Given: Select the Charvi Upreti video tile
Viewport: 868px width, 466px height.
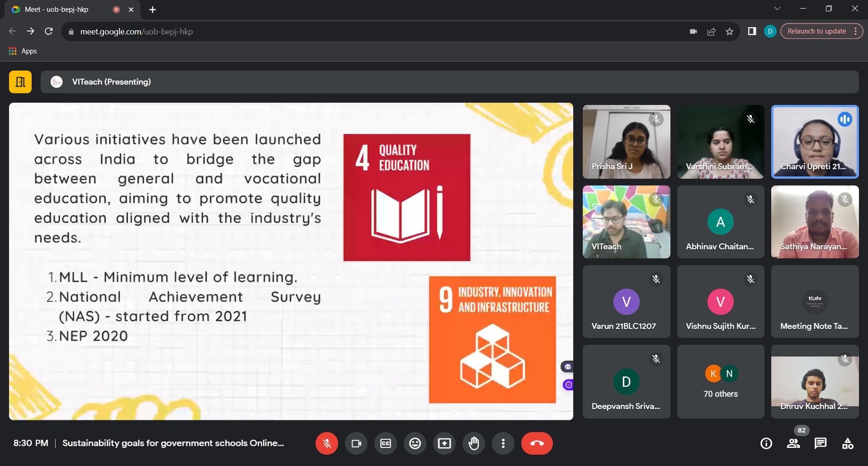Looking at the screenshot, I should (815, 142).
